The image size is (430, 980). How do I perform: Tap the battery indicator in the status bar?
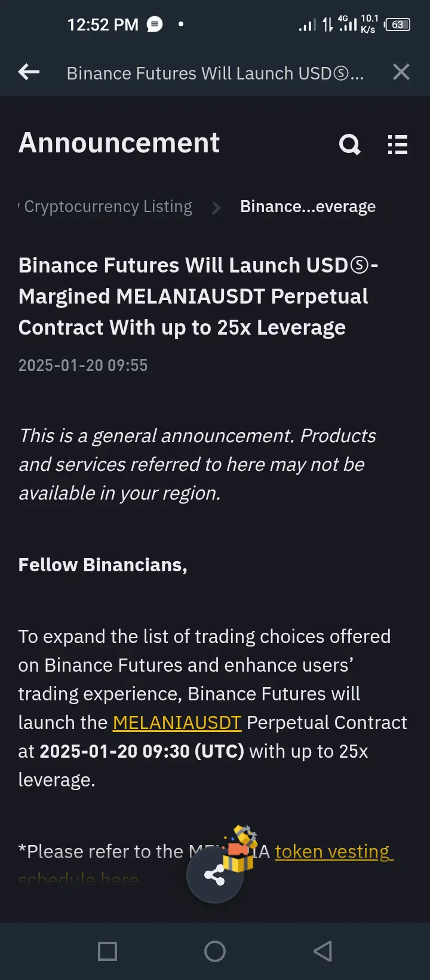(x=397, y=24)
